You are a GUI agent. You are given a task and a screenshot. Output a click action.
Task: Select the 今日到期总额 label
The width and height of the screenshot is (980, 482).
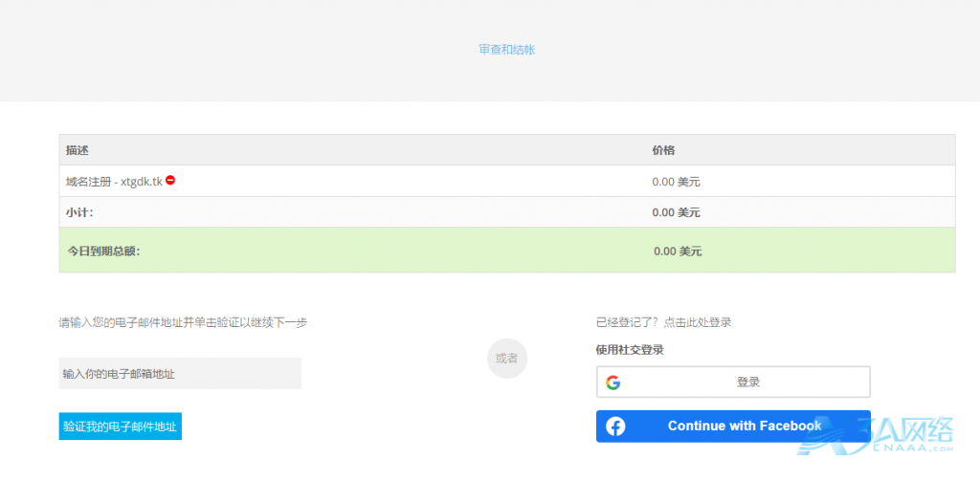point(103,252)
